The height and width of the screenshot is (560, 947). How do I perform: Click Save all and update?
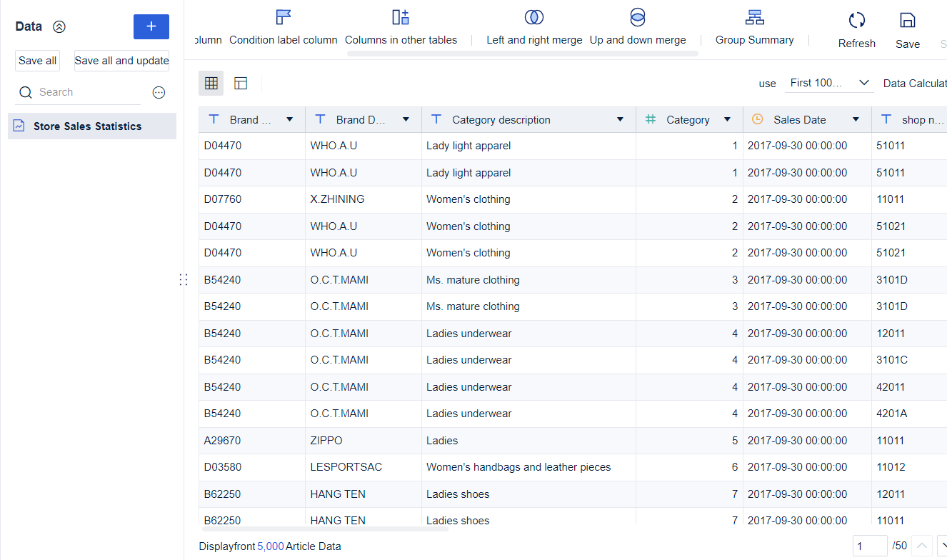point(121,61)
